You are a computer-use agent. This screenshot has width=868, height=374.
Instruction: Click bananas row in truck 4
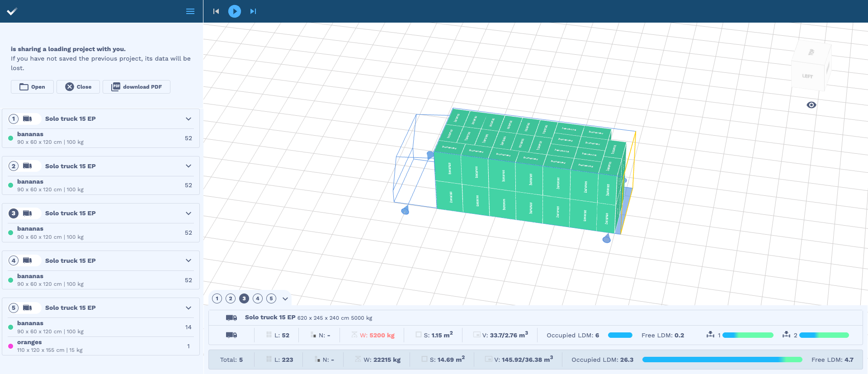[101, 280]
